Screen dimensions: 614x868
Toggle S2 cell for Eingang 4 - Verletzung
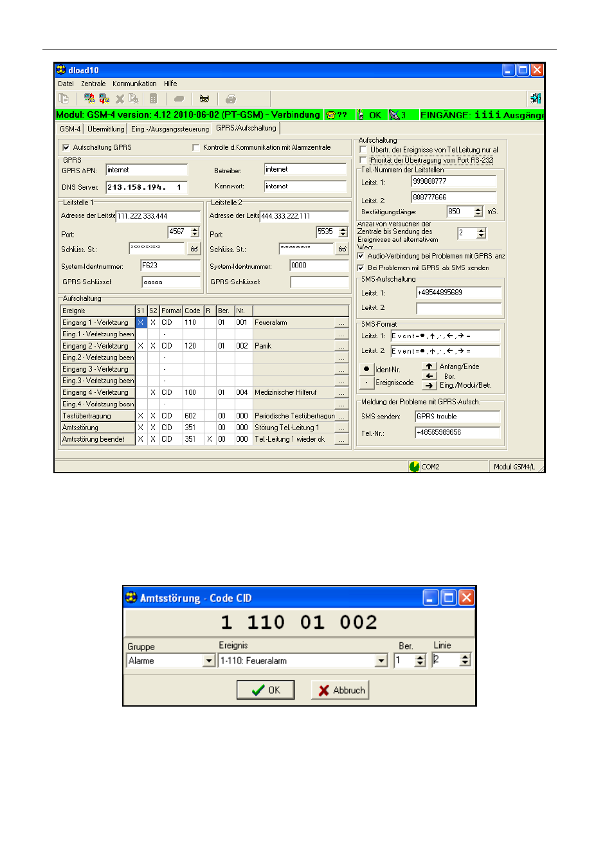tap(153, 392)
